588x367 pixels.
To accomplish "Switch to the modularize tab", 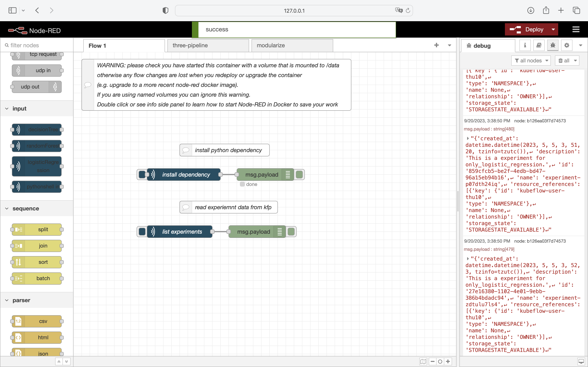I will (x=271, y=45).
